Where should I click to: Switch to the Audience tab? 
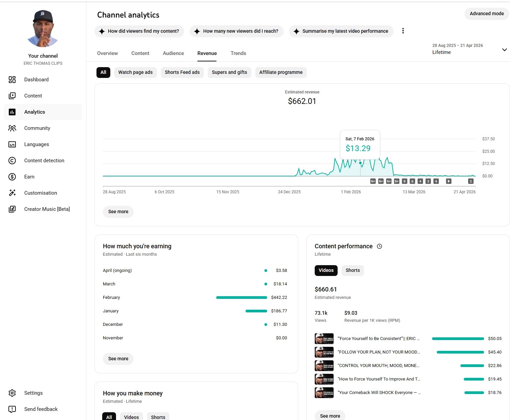[x=173, y=53]
